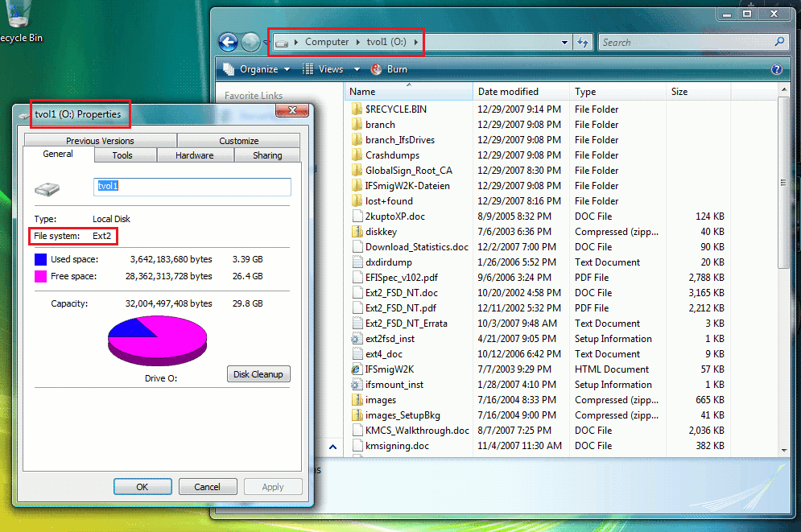Open the address bar history dropdown
The height and width of the screenshot is (532, 801).
coord(564,43)
